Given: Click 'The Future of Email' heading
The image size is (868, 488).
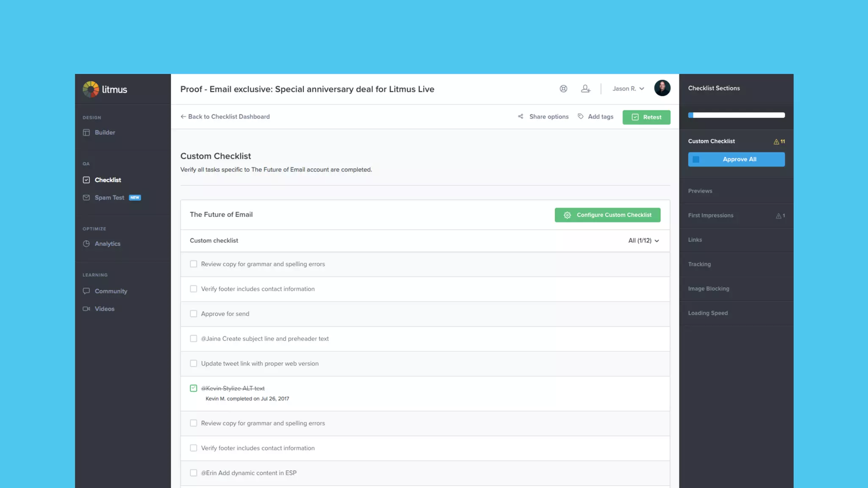Looking at the screenshot, I should (221, 214).
